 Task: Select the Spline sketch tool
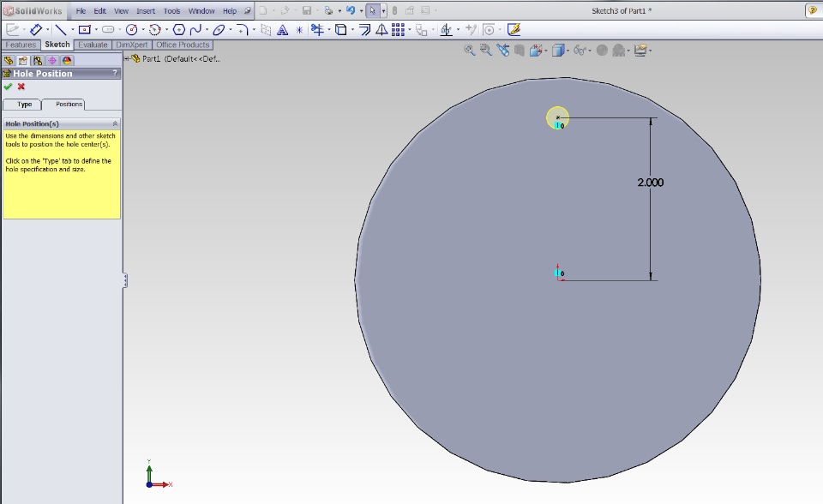tap(195, 30)
